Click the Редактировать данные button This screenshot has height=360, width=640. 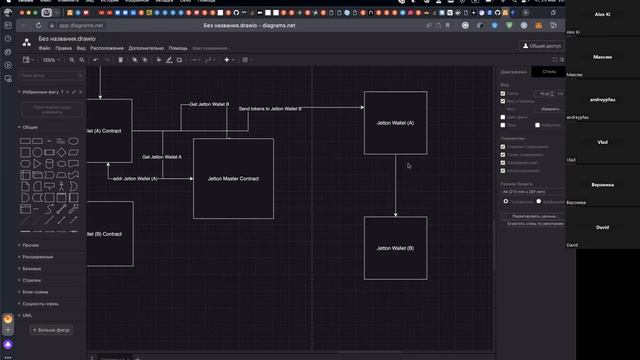pyautogui.click(x=534, y=216)
